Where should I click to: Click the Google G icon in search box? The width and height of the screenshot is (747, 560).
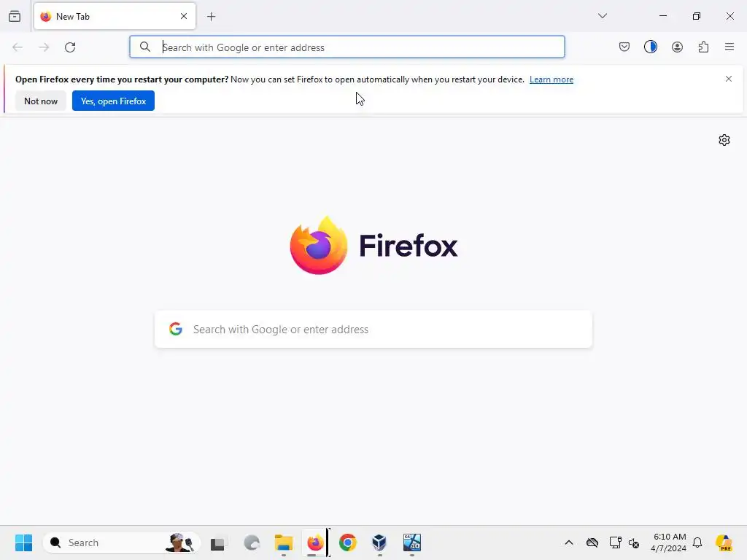[x=176, y=329]
